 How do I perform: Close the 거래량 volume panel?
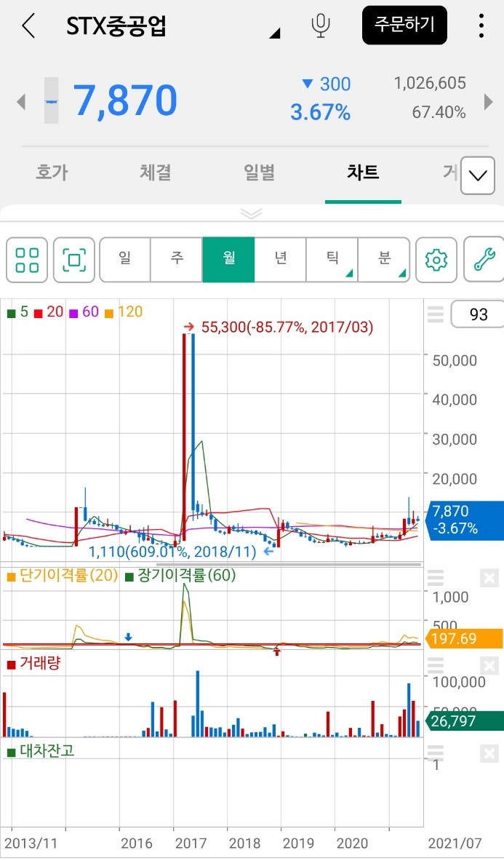pyautogui.click(x=489, y=666)
